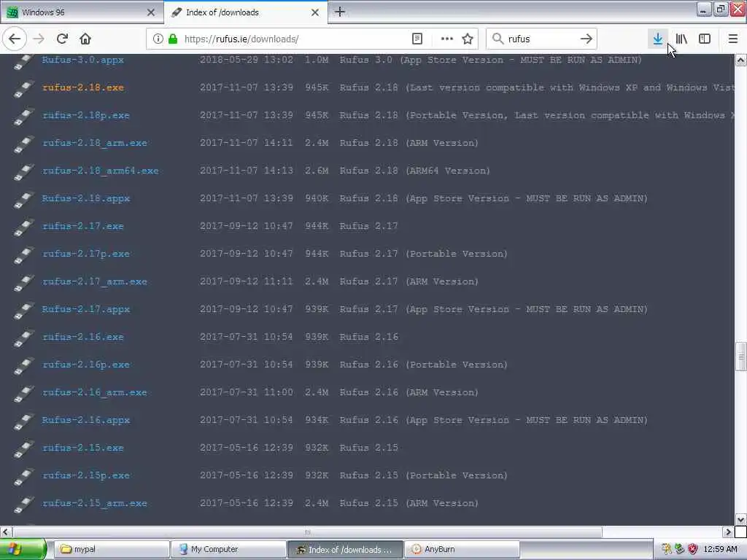Click the green secure connection padlock
This screenshot has width=747, height=560.
click(x=173, y=39)
